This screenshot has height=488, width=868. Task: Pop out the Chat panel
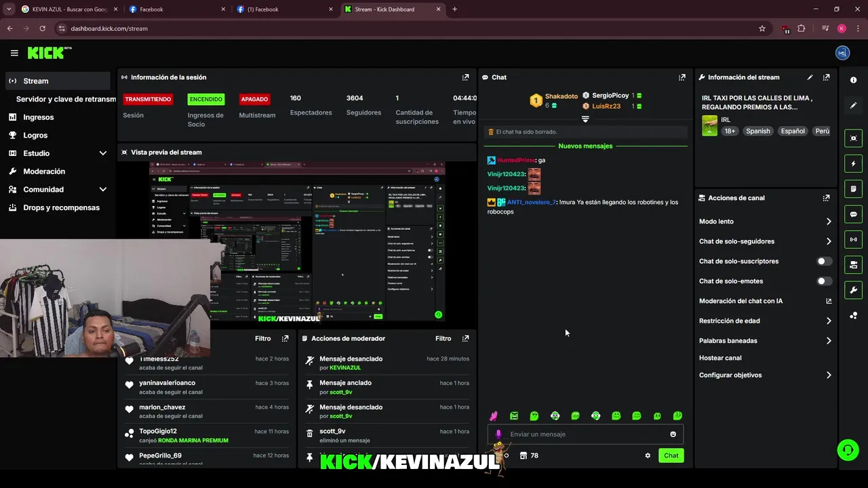(x=682, y=77)
